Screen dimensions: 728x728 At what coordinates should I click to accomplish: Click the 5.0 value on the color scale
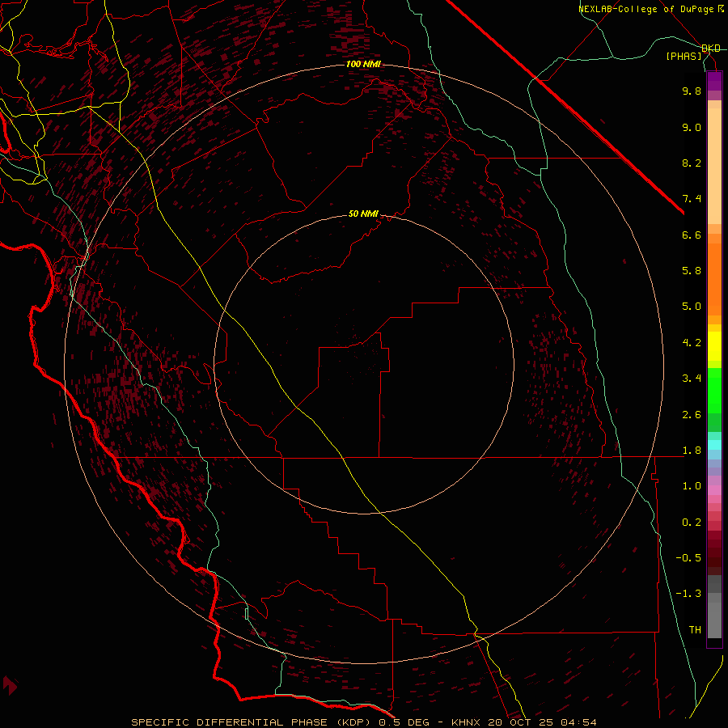(x=692, y=307)
